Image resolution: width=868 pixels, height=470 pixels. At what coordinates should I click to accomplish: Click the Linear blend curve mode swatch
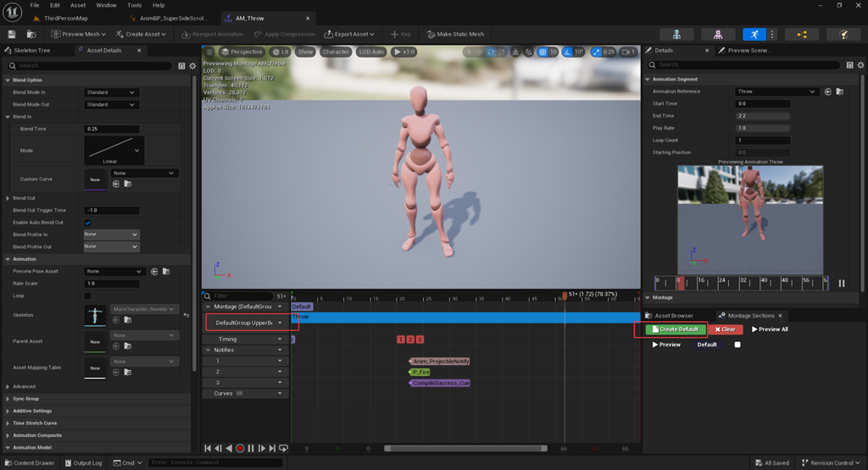(x=114, y=151)
